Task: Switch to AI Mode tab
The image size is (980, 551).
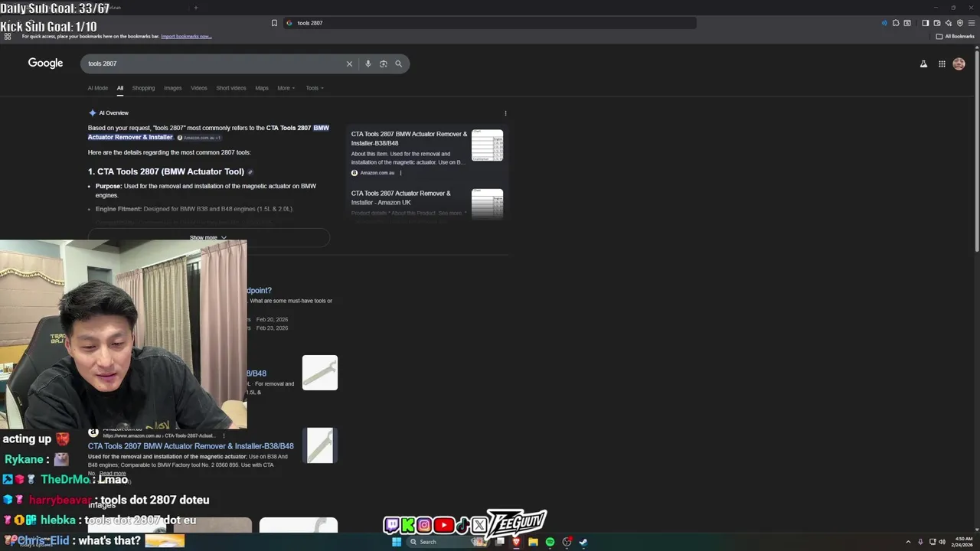Action: pyautogui.click(x=98, y=88)
